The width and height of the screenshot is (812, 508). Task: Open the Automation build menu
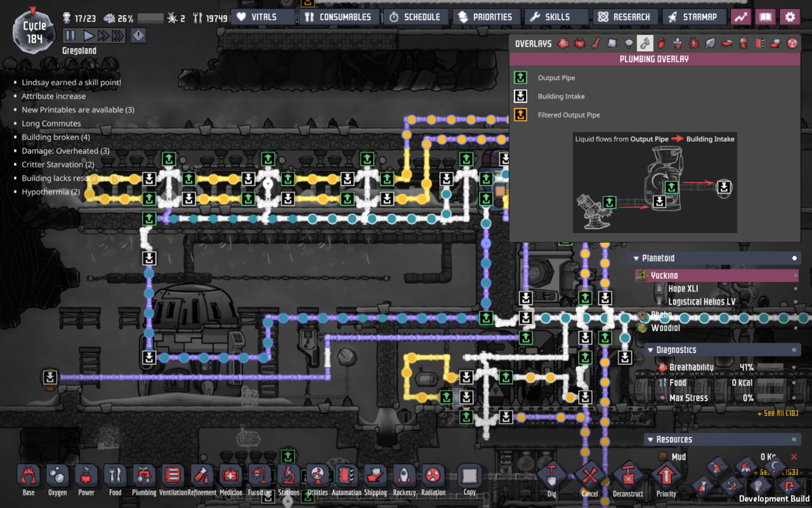[x=346, y=479]
